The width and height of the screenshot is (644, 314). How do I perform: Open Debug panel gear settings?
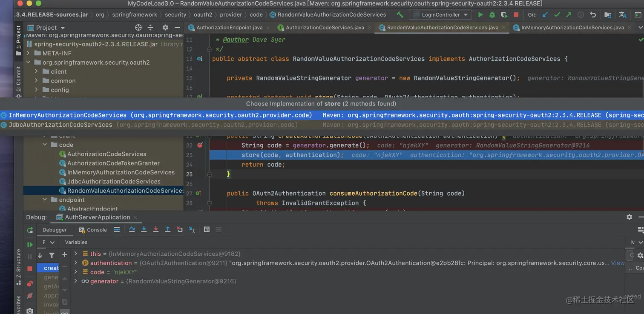click(629, 217)
